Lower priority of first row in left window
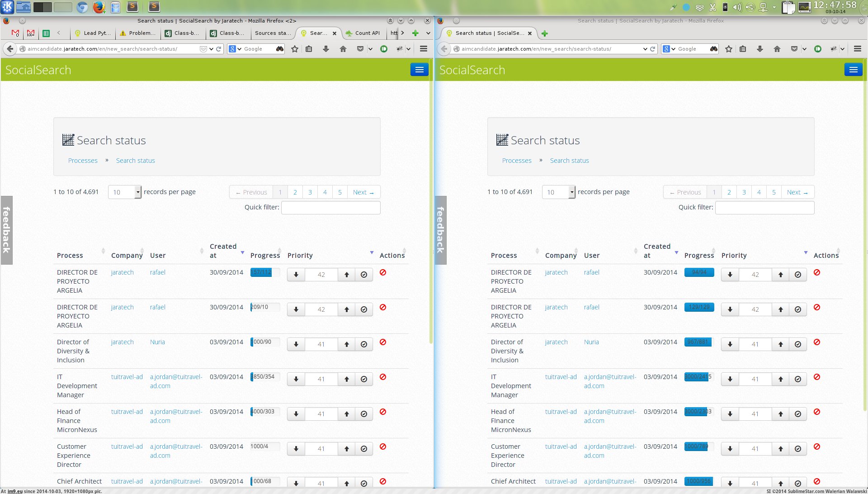 [x=296, y=275]
